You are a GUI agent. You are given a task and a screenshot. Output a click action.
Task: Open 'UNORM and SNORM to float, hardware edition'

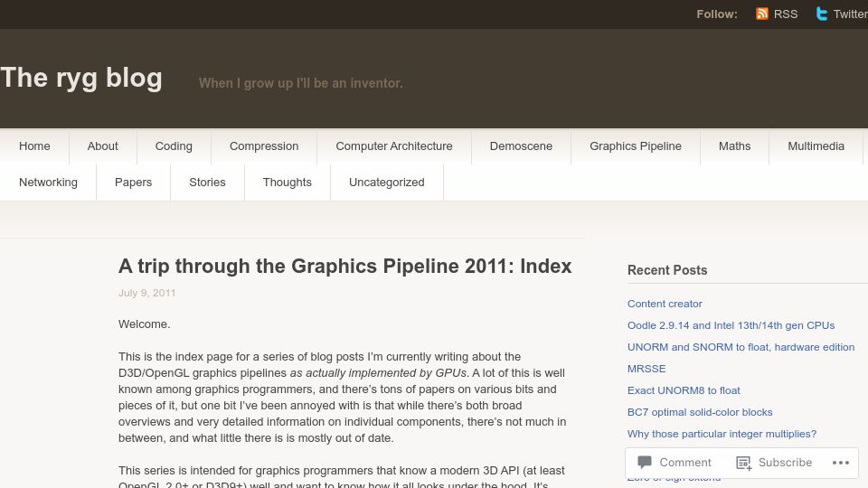(x=741, y=347)
